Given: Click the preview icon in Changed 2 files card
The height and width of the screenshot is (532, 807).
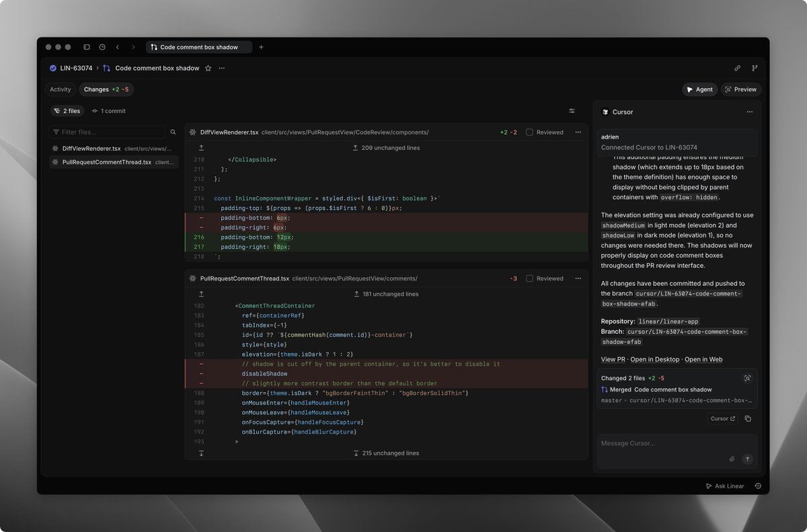Looking at the screenshot, I should point(747,379).
